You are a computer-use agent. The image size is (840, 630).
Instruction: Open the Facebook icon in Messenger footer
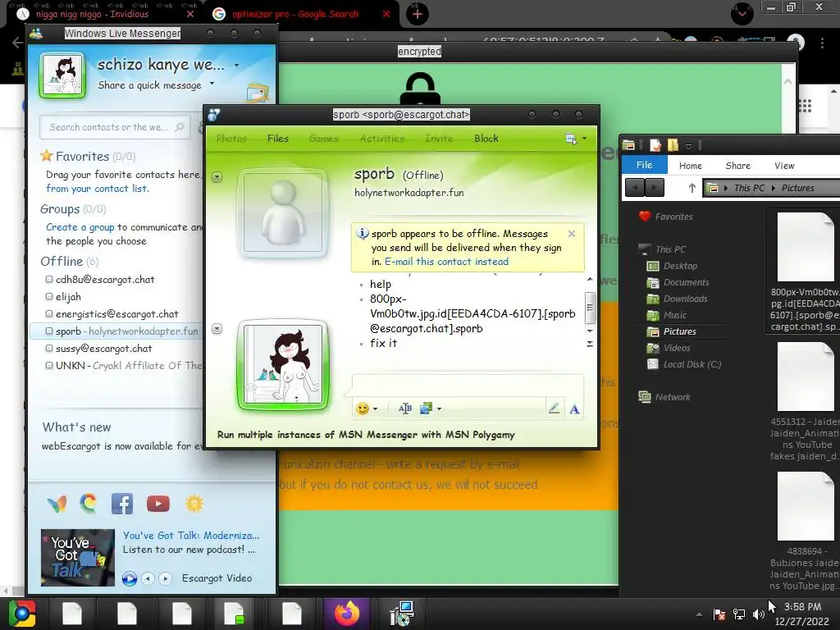pyautogui.click(x=122, y=504)
